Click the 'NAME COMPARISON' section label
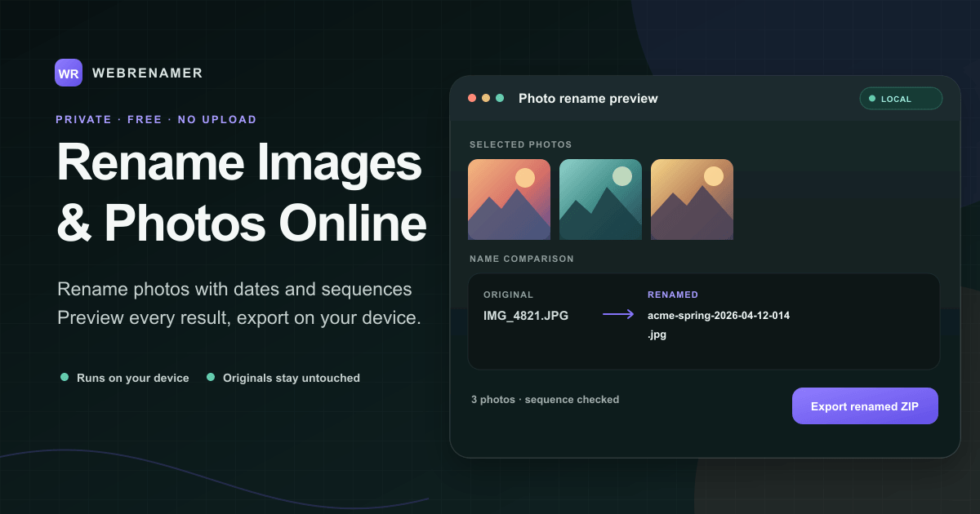 (x=522, y=259)
